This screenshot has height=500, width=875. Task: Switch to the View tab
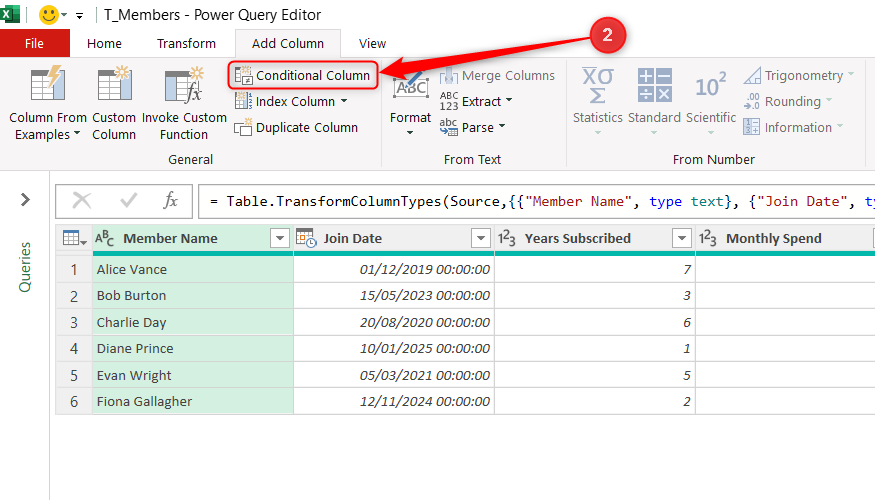(x=372, y=44)
